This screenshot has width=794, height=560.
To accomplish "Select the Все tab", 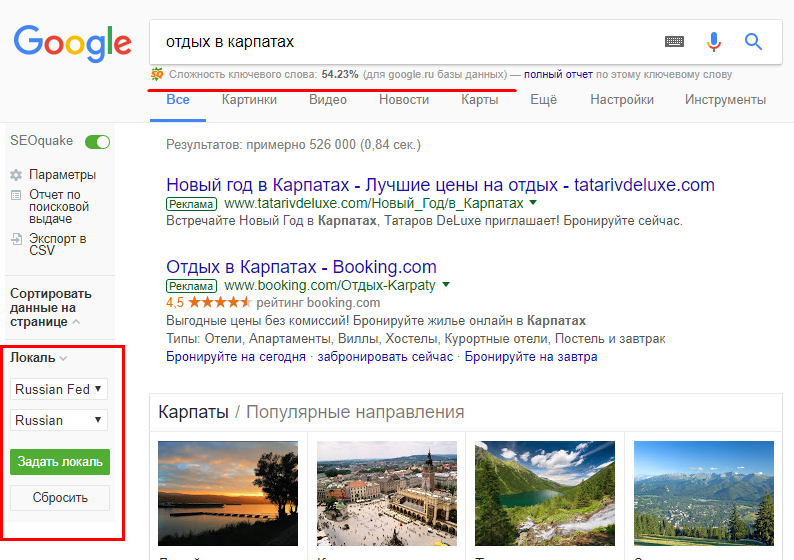I will click(x=178, y=100).
